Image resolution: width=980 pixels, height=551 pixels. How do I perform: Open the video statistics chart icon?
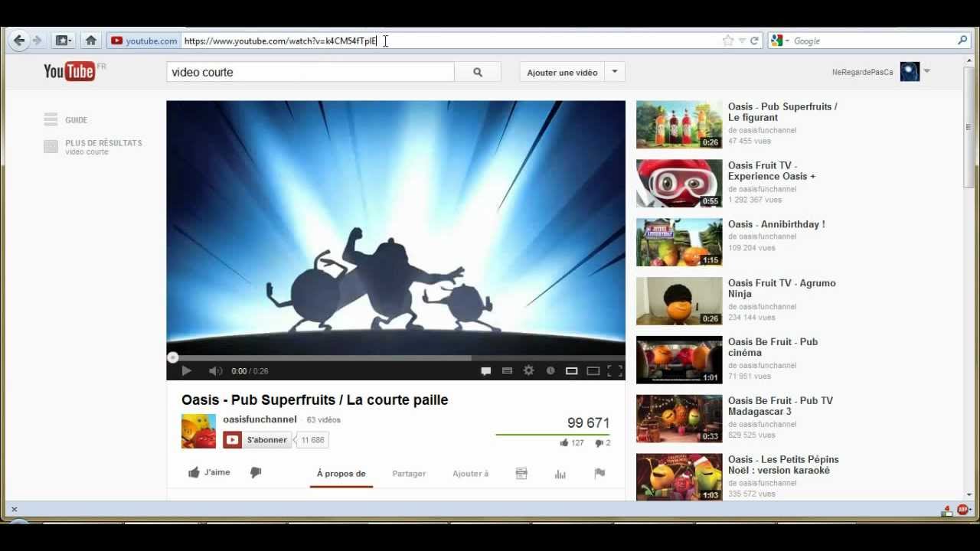coord(560,474)
